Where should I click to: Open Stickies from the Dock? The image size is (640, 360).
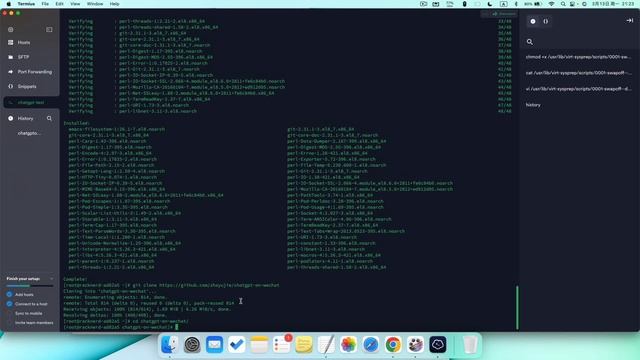pos(304,344)
